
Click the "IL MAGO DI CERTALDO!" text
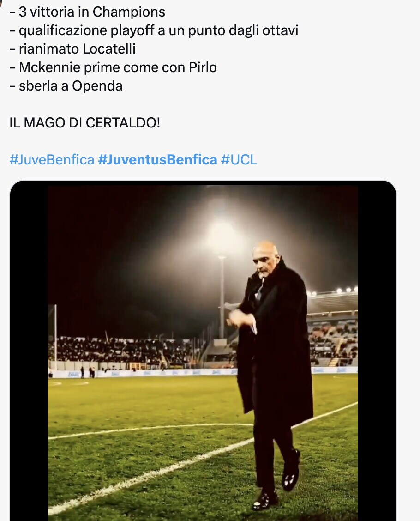pos(84,123)
